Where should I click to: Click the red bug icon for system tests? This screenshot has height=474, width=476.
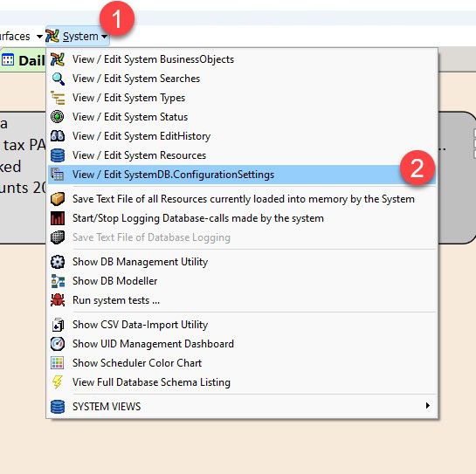(x=58, y=300)
